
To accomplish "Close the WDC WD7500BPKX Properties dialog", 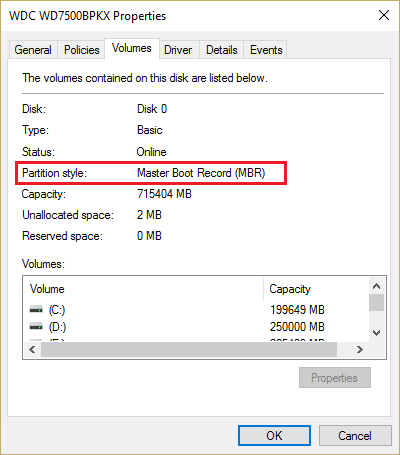I will click(384, 15).
